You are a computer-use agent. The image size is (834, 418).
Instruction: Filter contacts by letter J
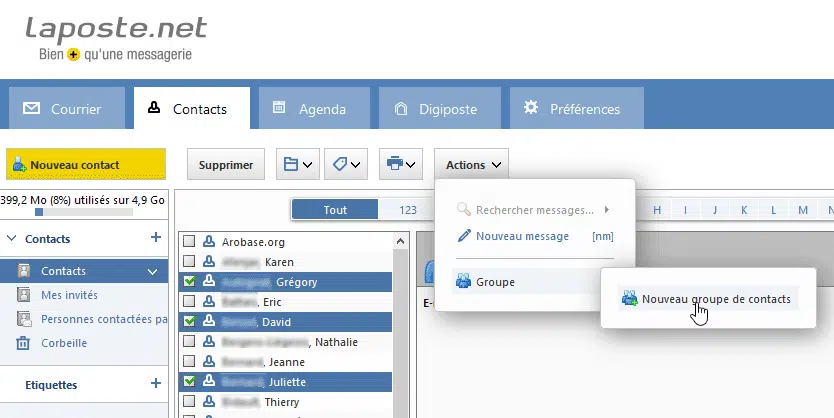715,210
